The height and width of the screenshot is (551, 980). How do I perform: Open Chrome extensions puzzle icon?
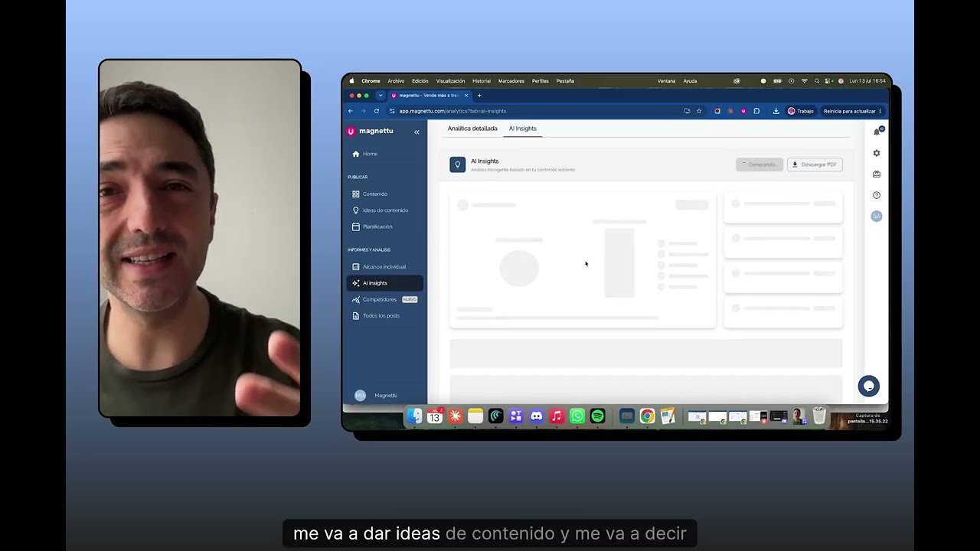tap(756, 111)
